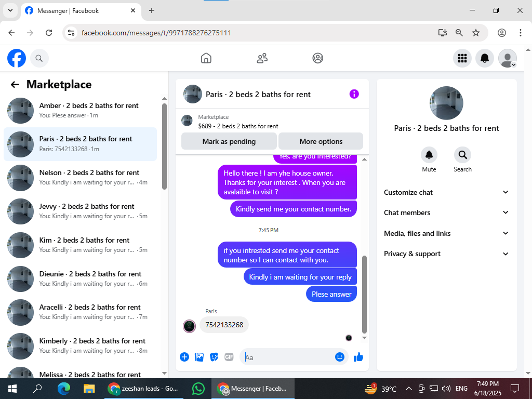Expand Media, files and links section

point(446,233)
